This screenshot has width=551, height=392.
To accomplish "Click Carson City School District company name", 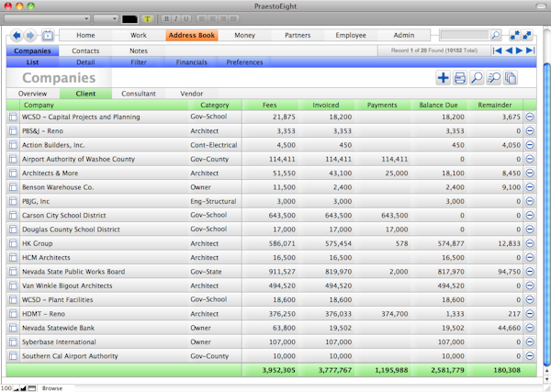I will coord(64,216).
